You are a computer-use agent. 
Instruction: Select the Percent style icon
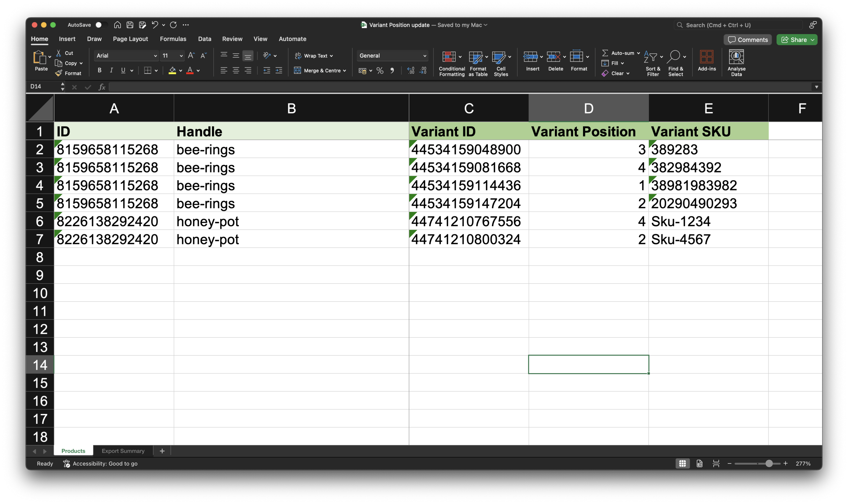[380, 70]
